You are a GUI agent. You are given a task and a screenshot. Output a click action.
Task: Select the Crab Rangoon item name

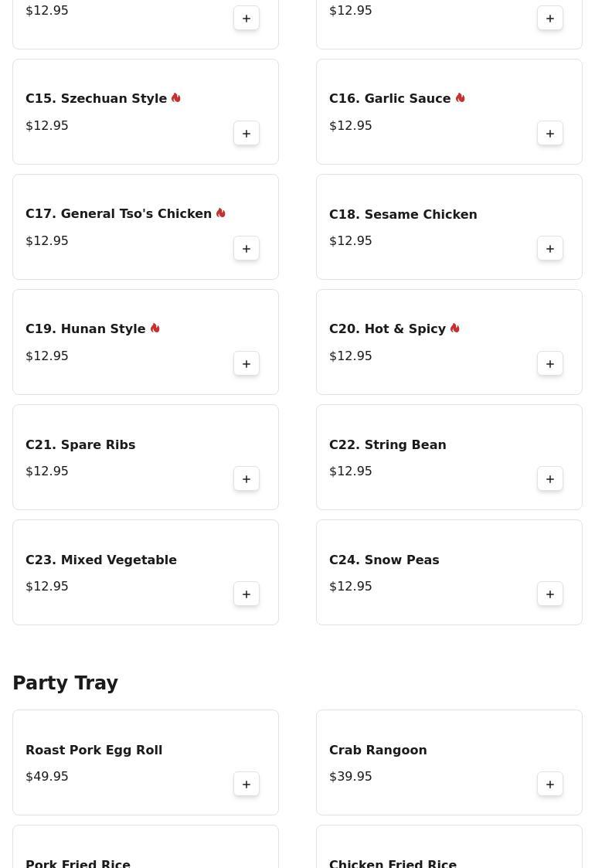click(378, 751)
